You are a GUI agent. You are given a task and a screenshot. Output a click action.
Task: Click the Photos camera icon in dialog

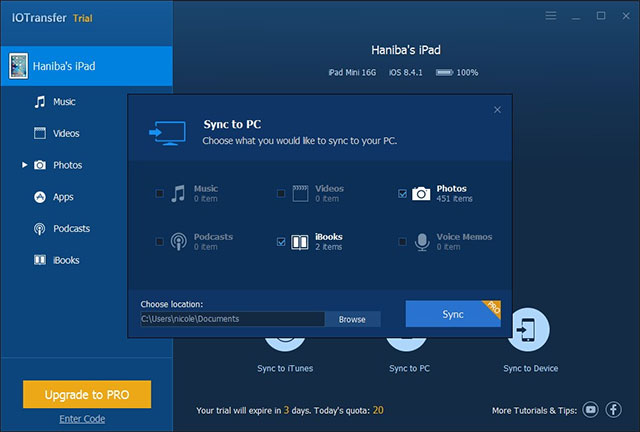pos(421,194)
